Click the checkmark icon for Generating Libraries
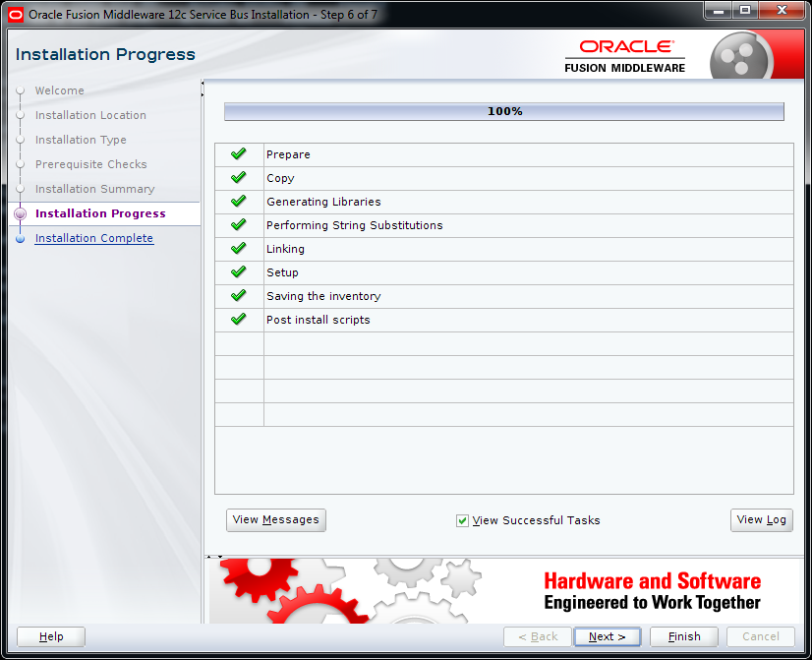Viewport: 812px width, 660px height. [238, 201]
